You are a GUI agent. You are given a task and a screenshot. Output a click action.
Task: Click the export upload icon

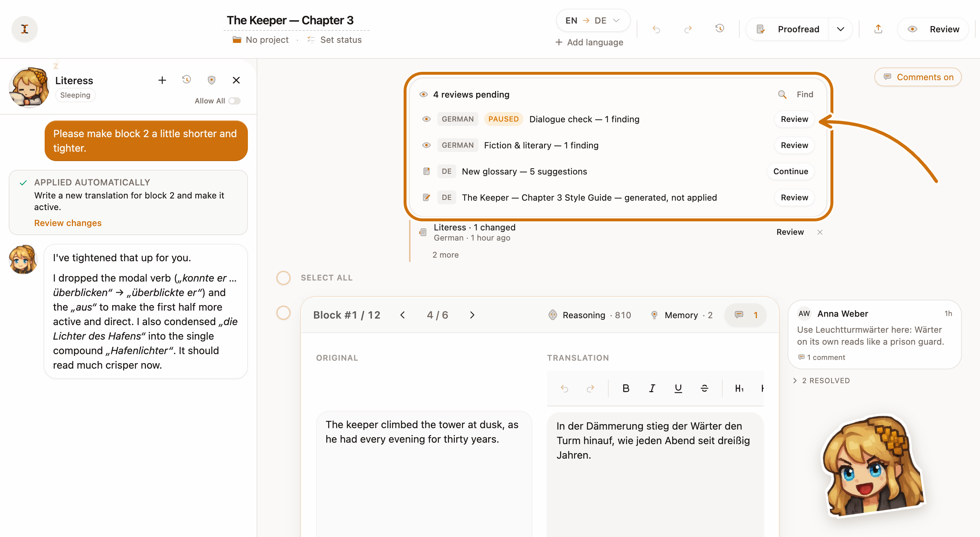[x=878, y=29]
